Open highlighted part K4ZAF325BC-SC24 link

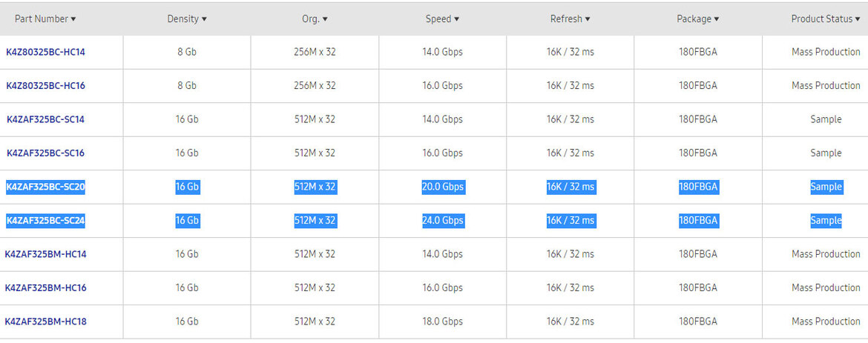click(45, 221)
